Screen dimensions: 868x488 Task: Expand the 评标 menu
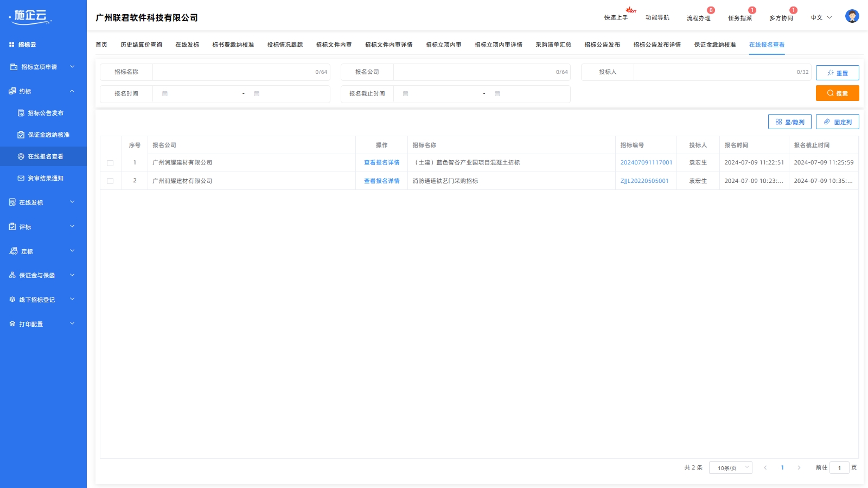tap(72, 226)
